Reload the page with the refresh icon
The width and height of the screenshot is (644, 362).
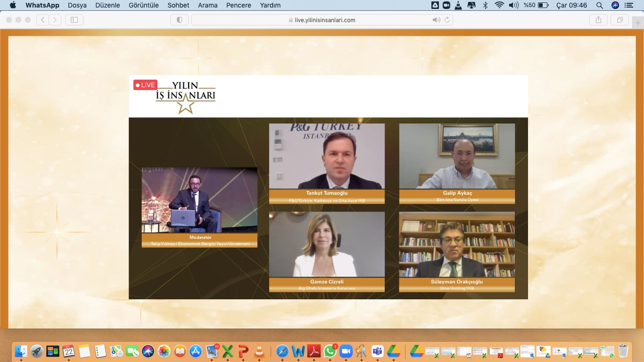447,20
